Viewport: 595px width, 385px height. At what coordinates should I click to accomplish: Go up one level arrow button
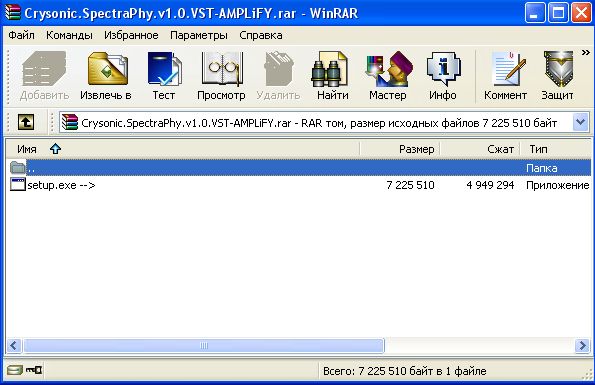pyautogui.click(x=26, y=122)
